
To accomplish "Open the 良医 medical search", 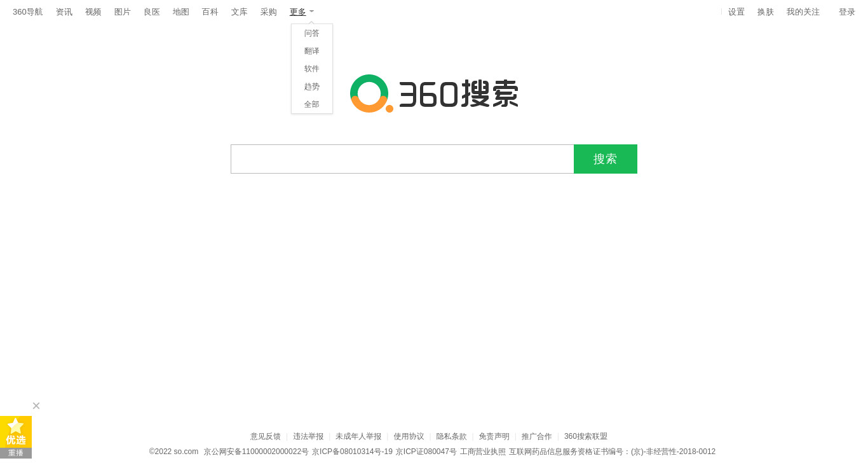I will coord(152,12).
